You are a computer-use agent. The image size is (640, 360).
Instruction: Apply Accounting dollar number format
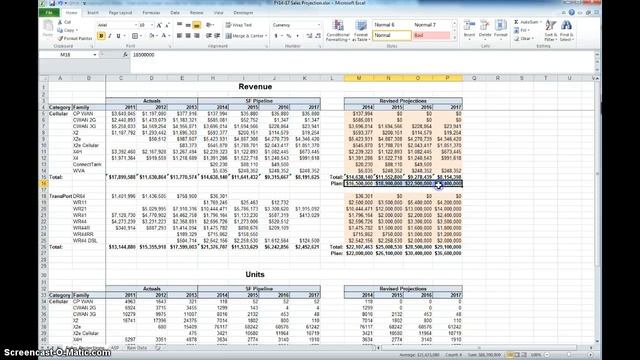(x=276, y=36)
